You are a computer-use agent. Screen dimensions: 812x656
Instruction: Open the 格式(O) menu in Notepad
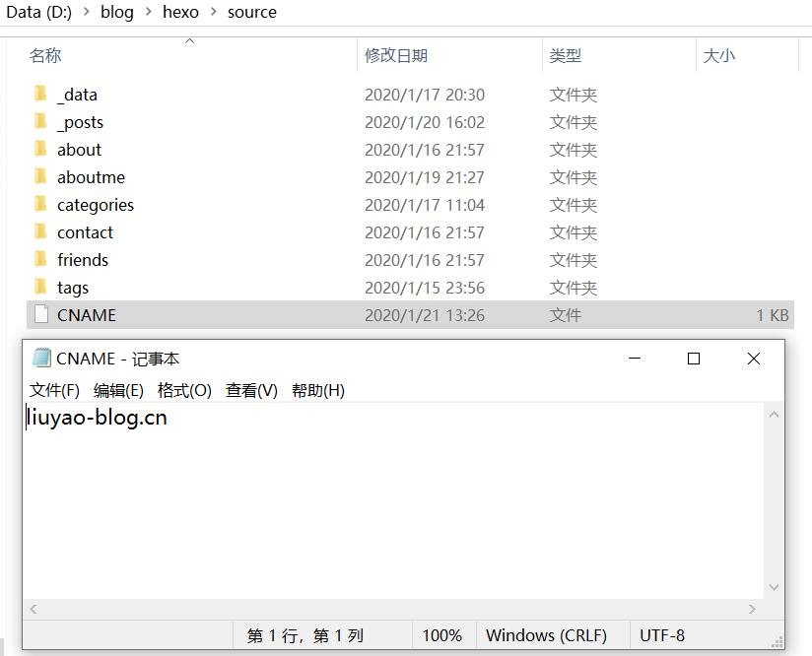[184, 390]
